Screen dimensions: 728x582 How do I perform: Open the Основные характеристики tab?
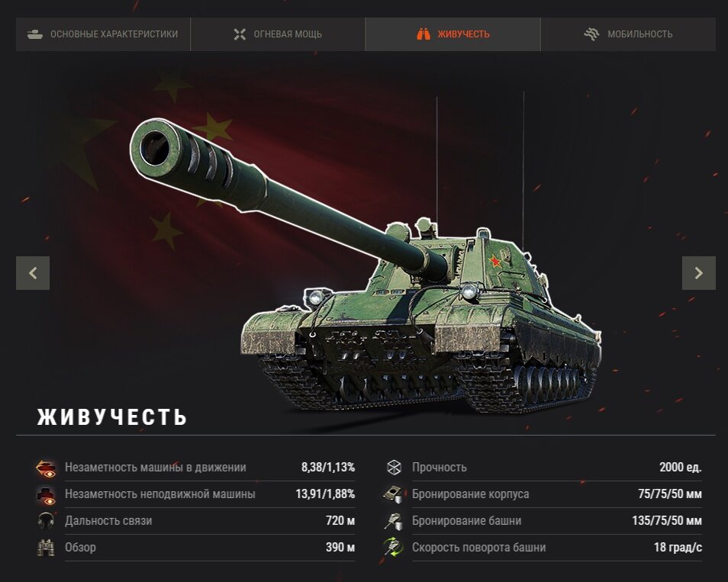pos(103,34)
